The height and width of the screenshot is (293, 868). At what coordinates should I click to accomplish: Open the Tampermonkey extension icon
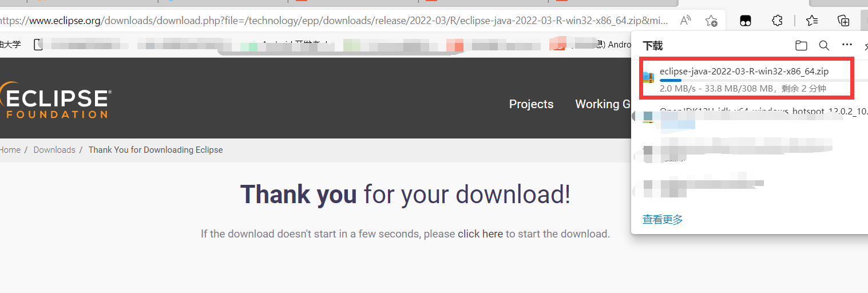746,21
